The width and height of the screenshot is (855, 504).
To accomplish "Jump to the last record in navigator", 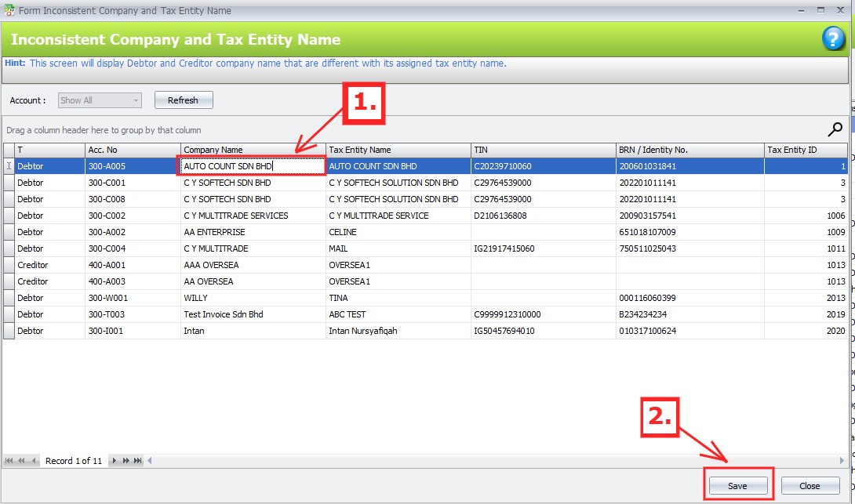I will click(138, 461).
